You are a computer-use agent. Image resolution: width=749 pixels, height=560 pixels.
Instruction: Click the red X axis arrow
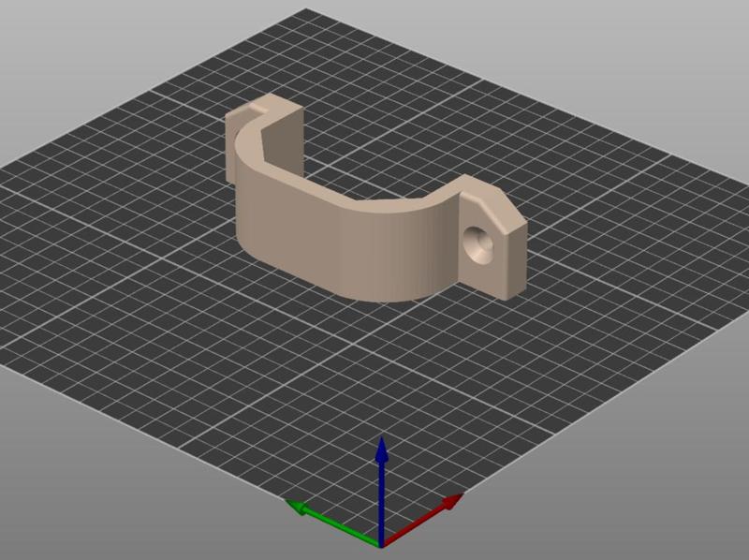pyautogui.click(x=422, y=521)
